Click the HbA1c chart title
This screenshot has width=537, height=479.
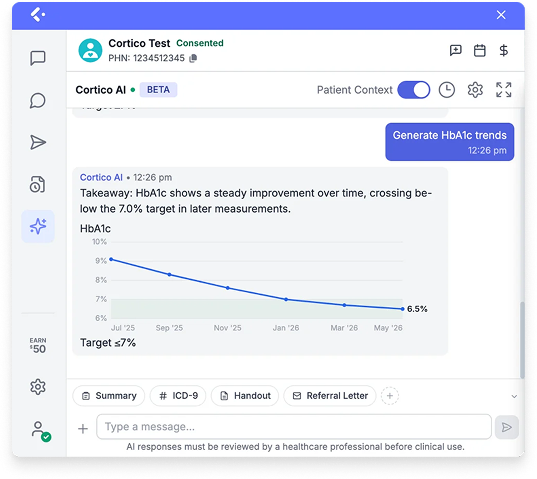point(95,228)
